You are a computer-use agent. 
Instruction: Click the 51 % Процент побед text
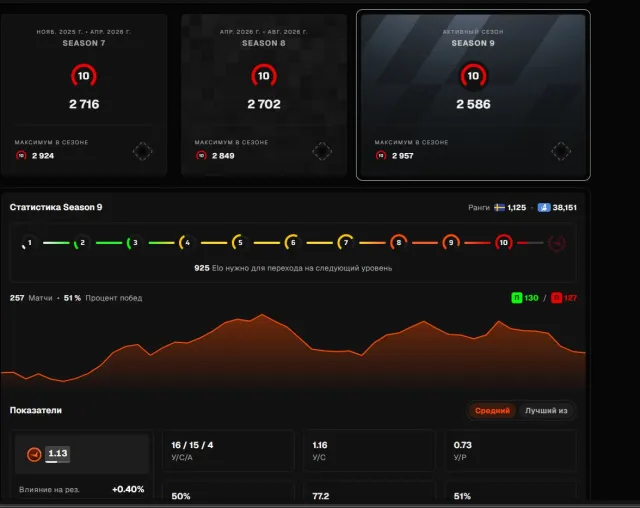(103, 298)
